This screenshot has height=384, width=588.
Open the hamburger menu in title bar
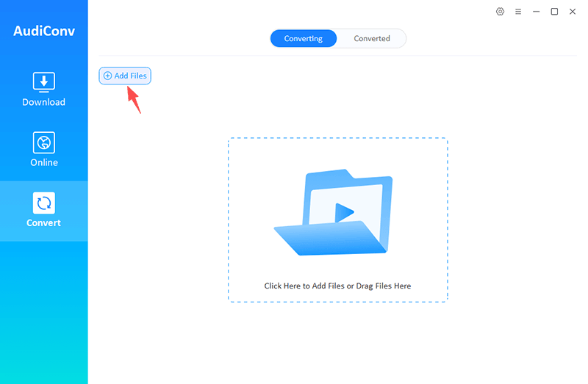(518, 12)
